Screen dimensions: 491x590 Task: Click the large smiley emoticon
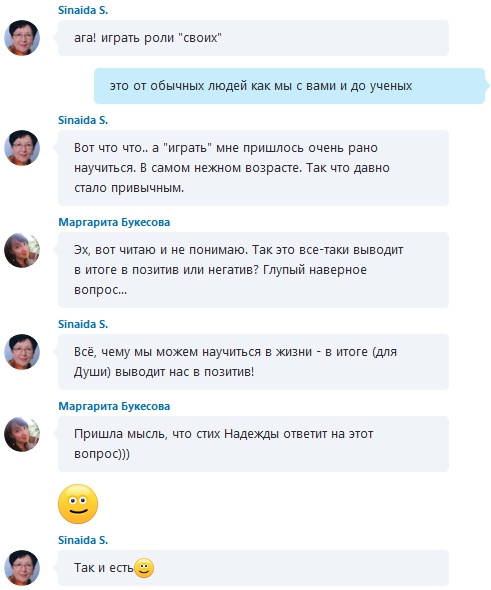(x=78, y=504)
